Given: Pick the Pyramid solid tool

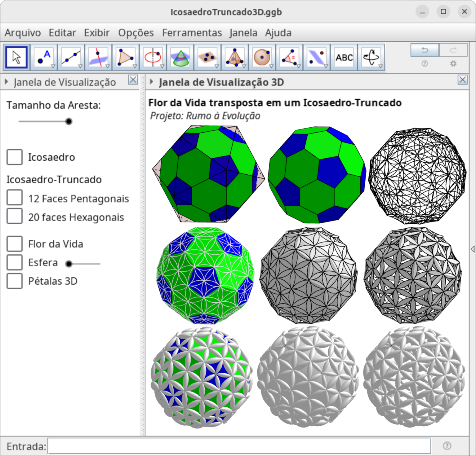Looking at the screenshot, I should pyautogui.click(x=234, y=57).
